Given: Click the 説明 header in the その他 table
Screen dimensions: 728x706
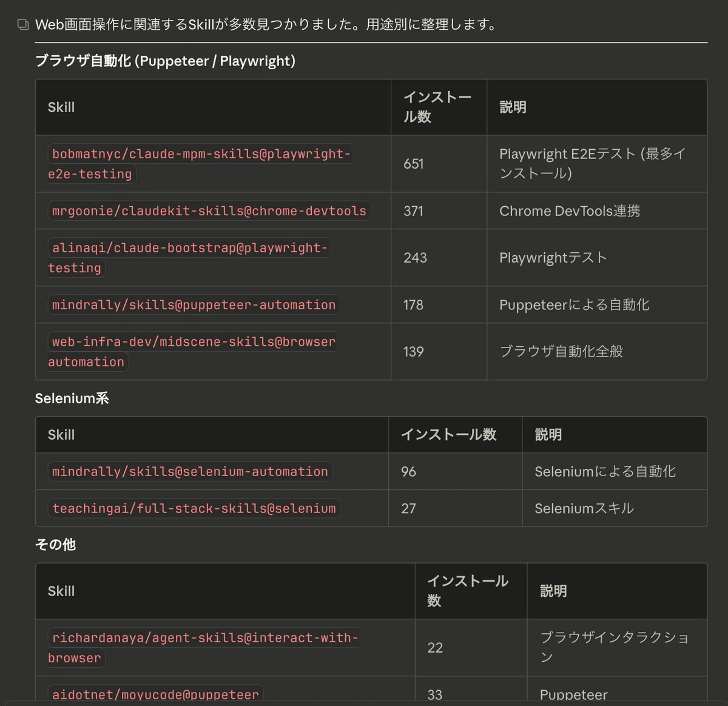Looking at the screenshot, I should point(553,591).
